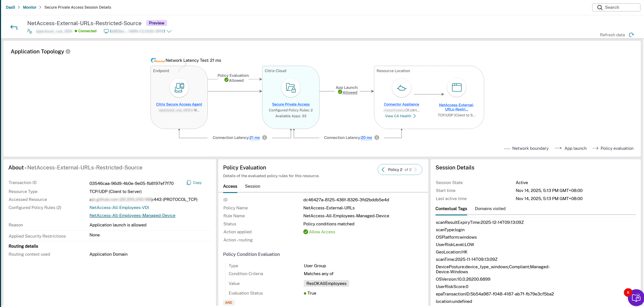The image size is (644, 307).
Task: Click the search magnifier icon
Action: click(x=600, y=8)
